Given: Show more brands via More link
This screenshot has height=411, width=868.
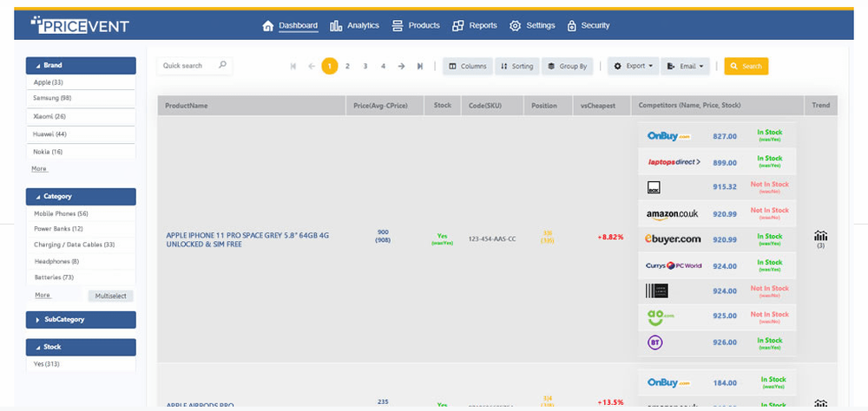Looking at the screenshot, I should (39, 169).
